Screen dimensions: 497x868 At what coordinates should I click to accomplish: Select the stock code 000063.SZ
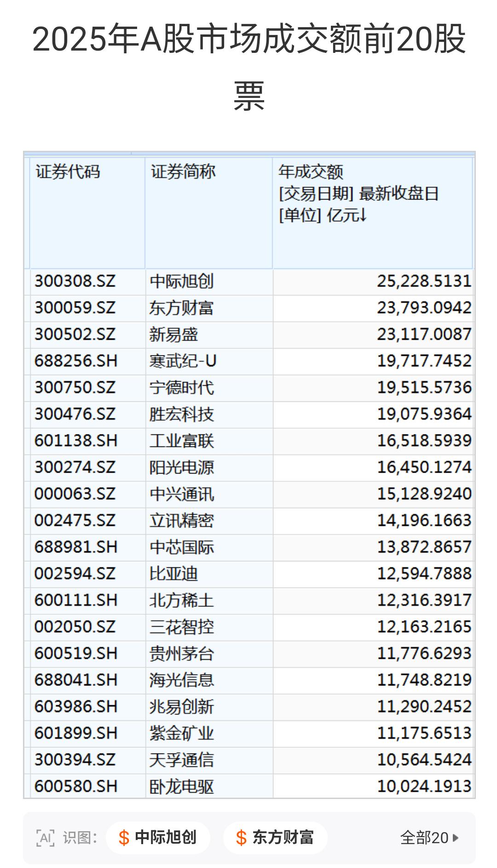click(75, 494)
